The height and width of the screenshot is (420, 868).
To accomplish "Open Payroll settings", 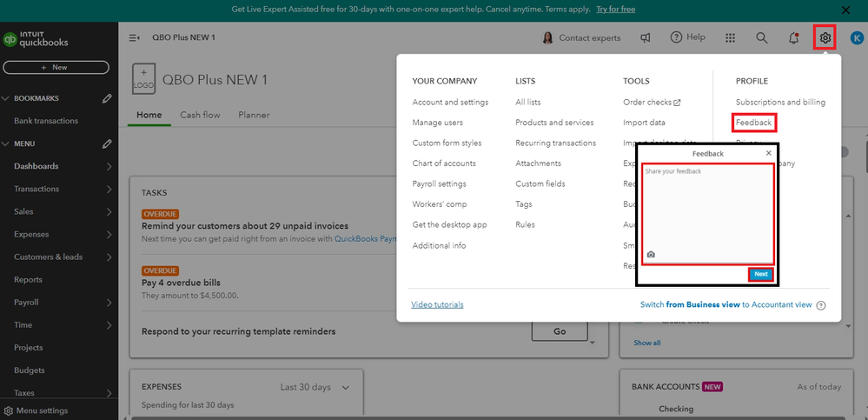I will click(x=439, y=184).
